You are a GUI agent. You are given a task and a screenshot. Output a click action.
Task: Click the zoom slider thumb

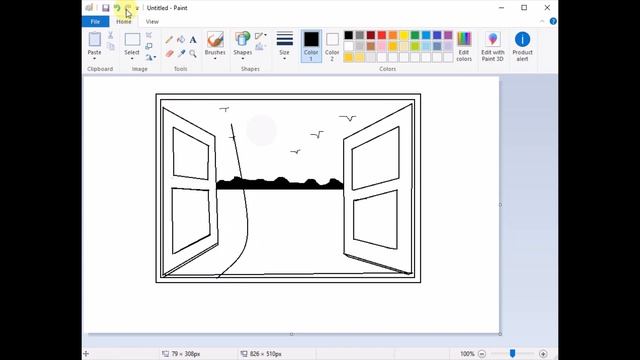(x=513, y=353)
